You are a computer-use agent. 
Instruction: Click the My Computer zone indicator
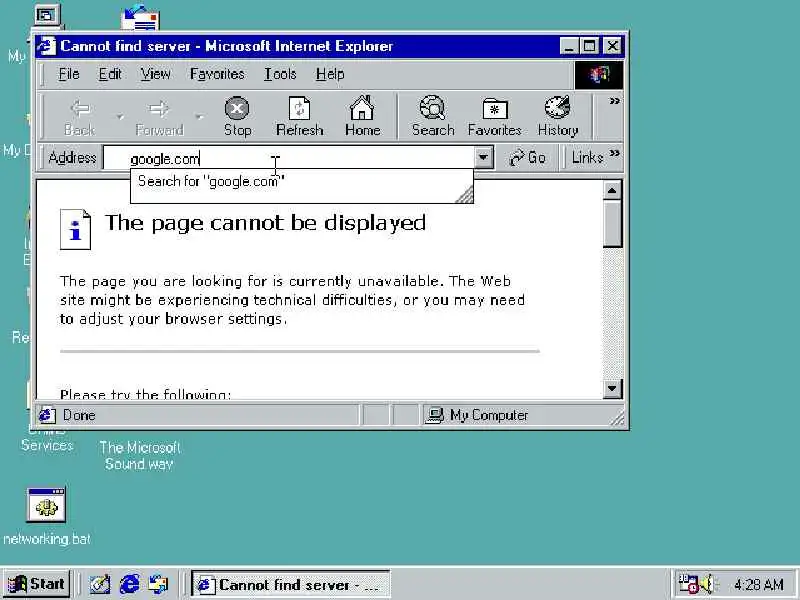[478, 415]
